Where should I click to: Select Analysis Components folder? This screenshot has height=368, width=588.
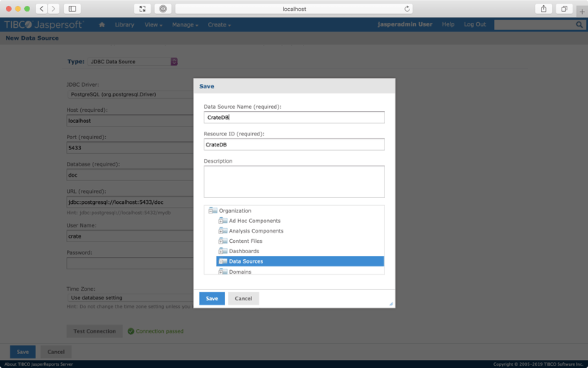(256, 231)
